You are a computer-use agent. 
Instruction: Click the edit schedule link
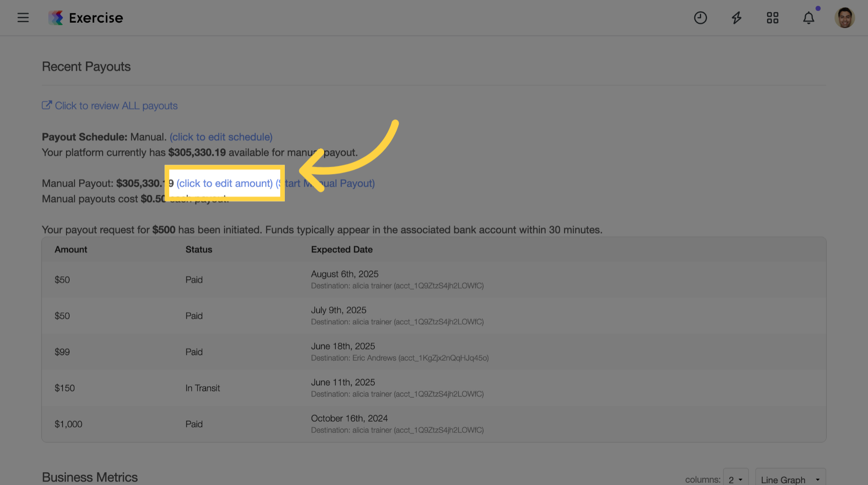[221, 137]
